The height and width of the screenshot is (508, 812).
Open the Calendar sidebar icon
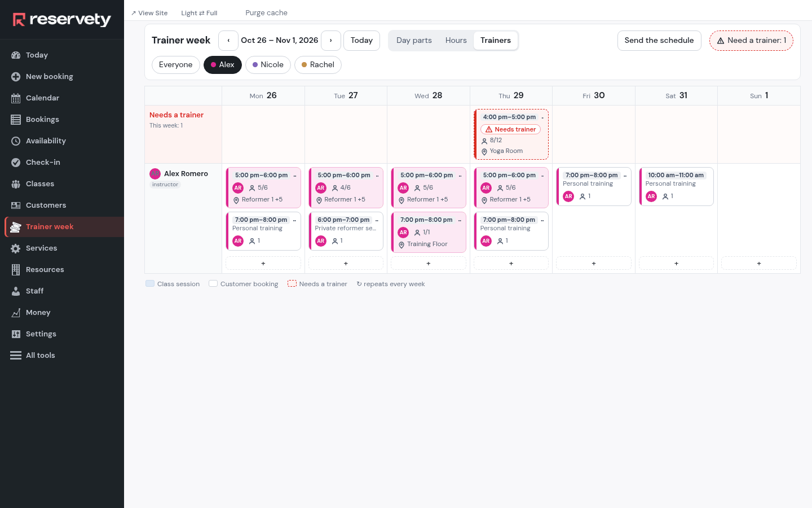[x=16, y=98]
